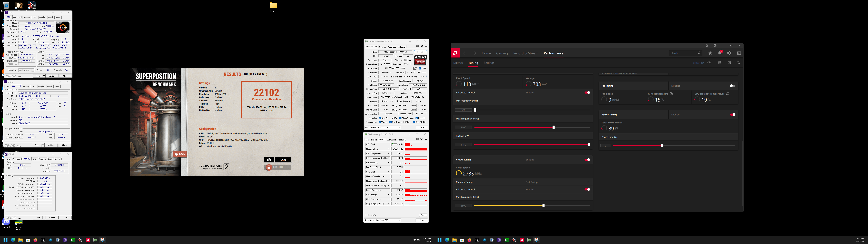
Task: Click the Reset button in GPU-Z Sensors
Action: 423,215
